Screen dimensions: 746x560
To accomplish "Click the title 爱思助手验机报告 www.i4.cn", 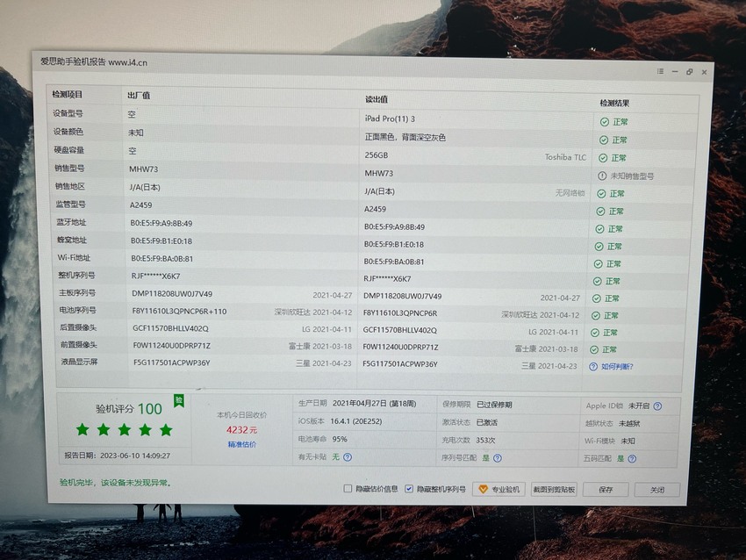I will [x=94, y=62].
